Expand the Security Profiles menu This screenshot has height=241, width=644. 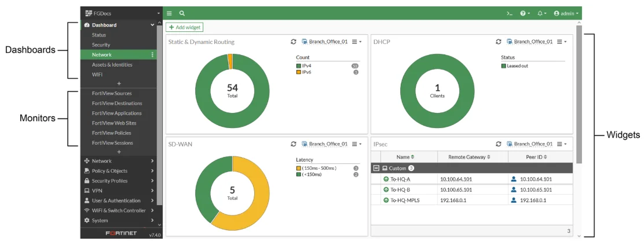coord(118,181)
